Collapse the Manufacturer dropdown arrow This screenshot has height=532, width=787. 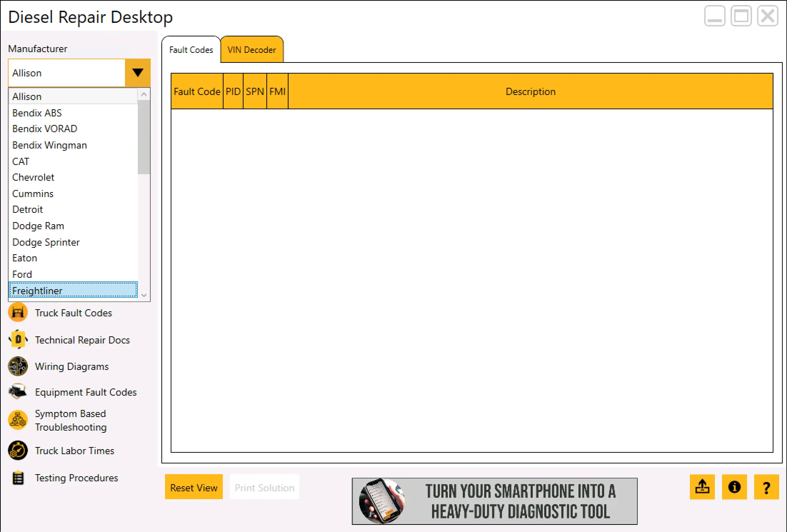coord(137,73)
